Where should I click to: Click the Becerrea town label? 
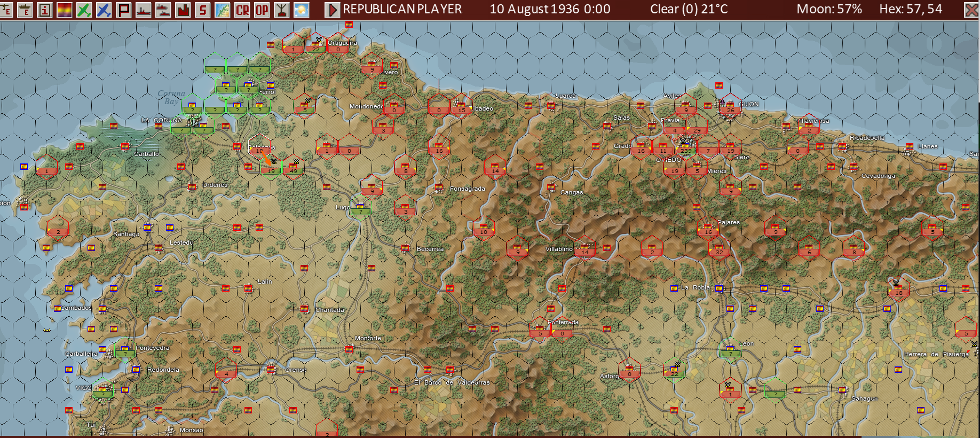(x=430, y=249)
